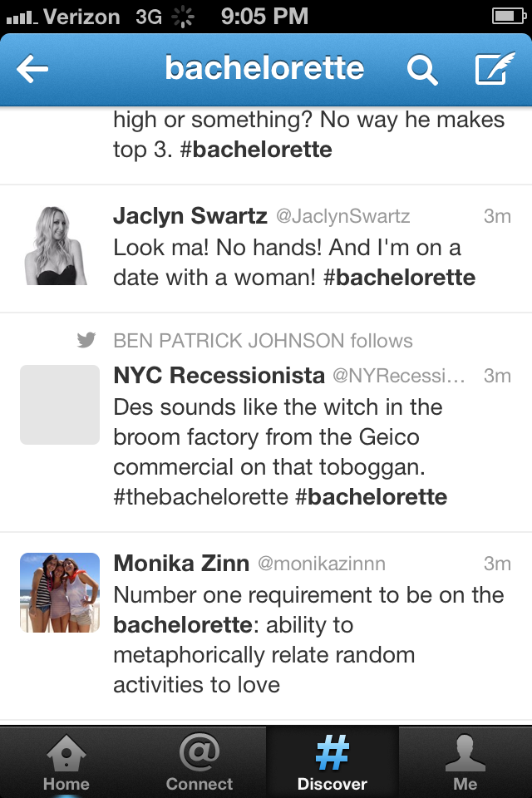This screenshot has width=532, height=798.
Task: Open the @JaclynSwartz handle
Action: point(343,217)
